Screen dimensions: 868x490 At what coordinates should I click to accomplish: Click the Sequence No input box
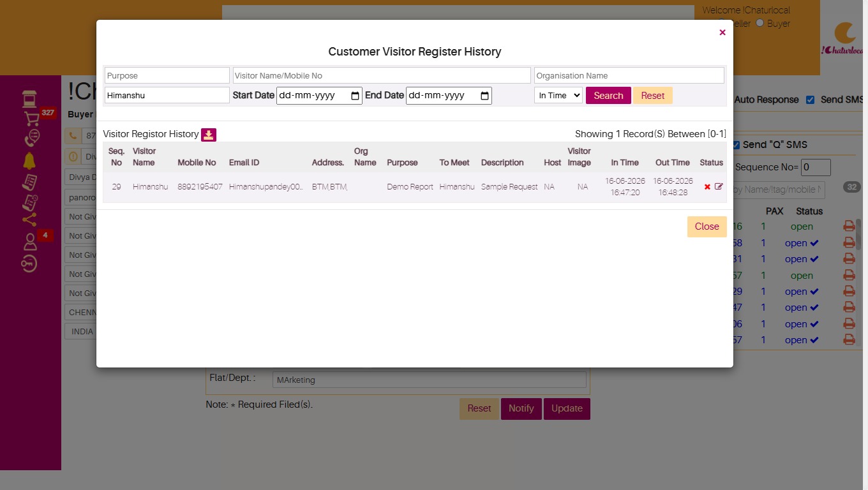coord(816,167)
